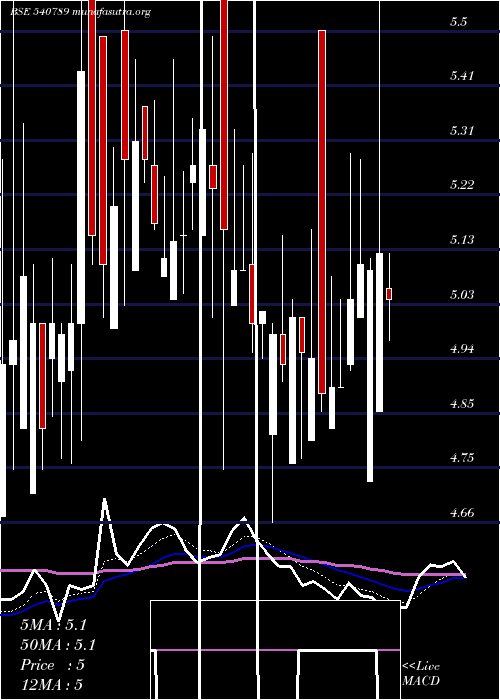Click the BSE 540789 munafasutra.org header text

pos(81,12)
